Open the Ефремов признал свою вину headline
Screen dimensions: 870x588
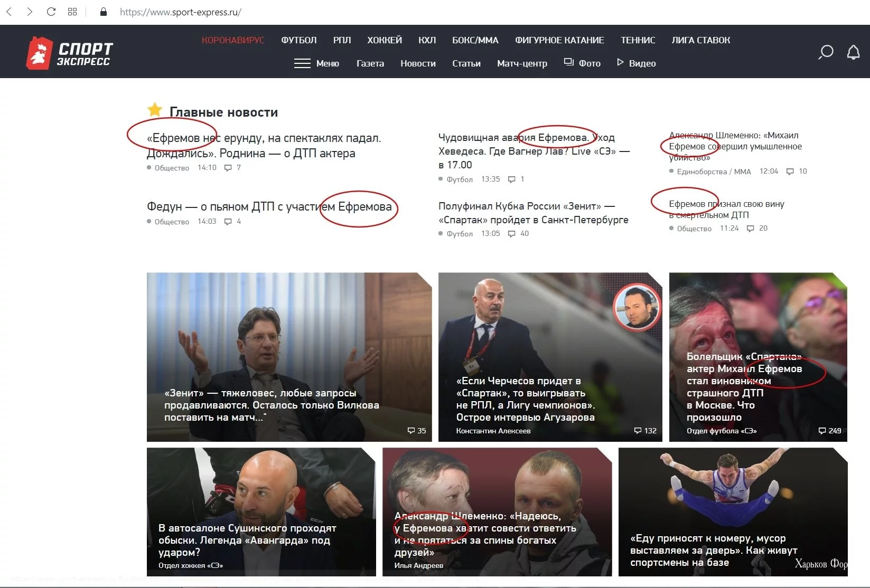coord(726,209)
